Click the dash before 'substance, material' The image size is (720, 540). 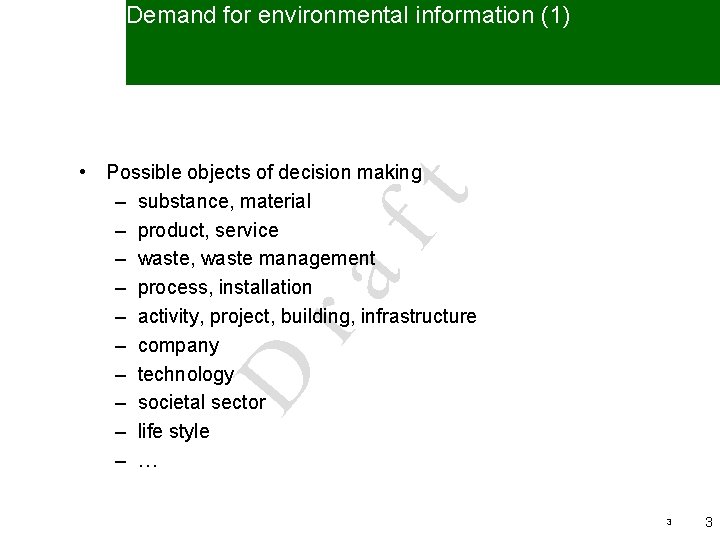(120, 201)
